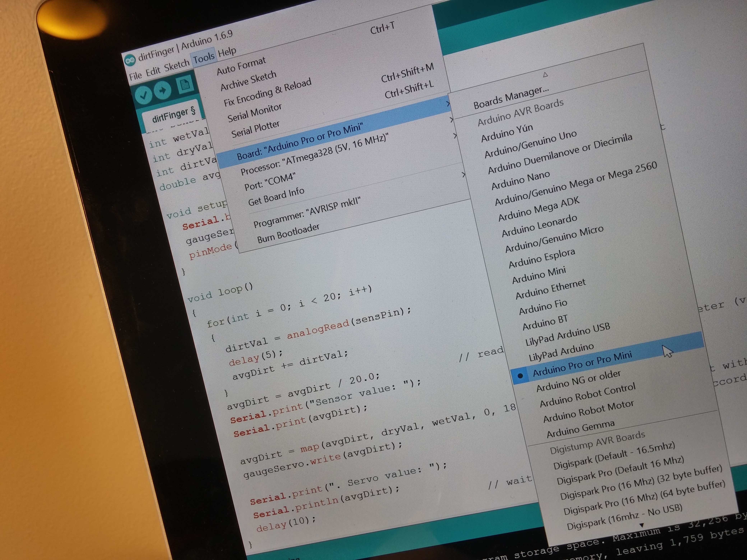Click the 'void loop()' code line
This screenshot has height=560, width=747.
point(220,292)
